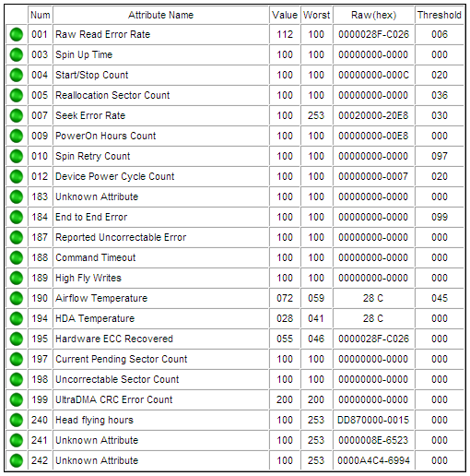Click raw value 0000008E-6523
The width and height of the screenshot is (470, 476).
373,440
